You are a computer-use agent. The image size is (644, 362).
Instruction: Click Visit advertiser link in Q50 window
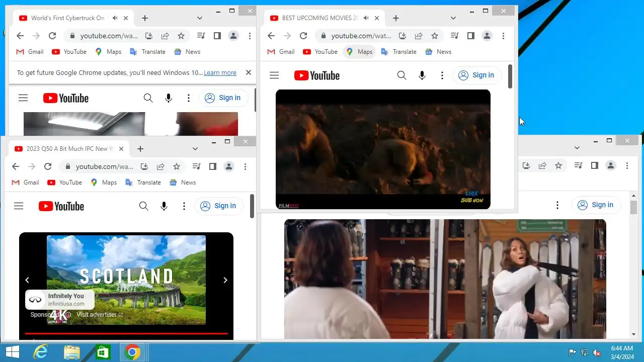100,315
